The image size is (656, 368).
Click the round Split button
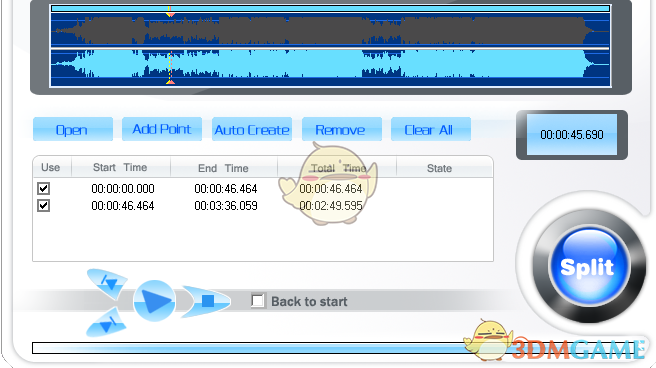click(x=588, y=266)
